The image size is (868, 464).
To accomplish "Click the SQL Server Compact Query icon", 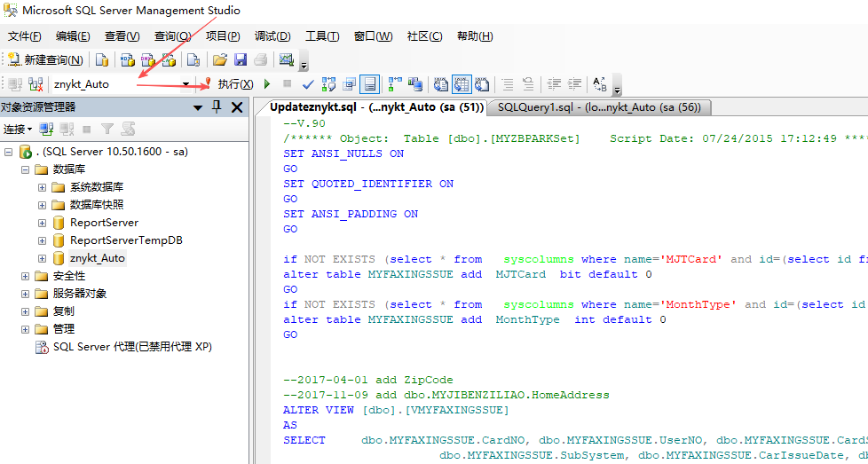I will pyautogui.click(x=193, y=59).
